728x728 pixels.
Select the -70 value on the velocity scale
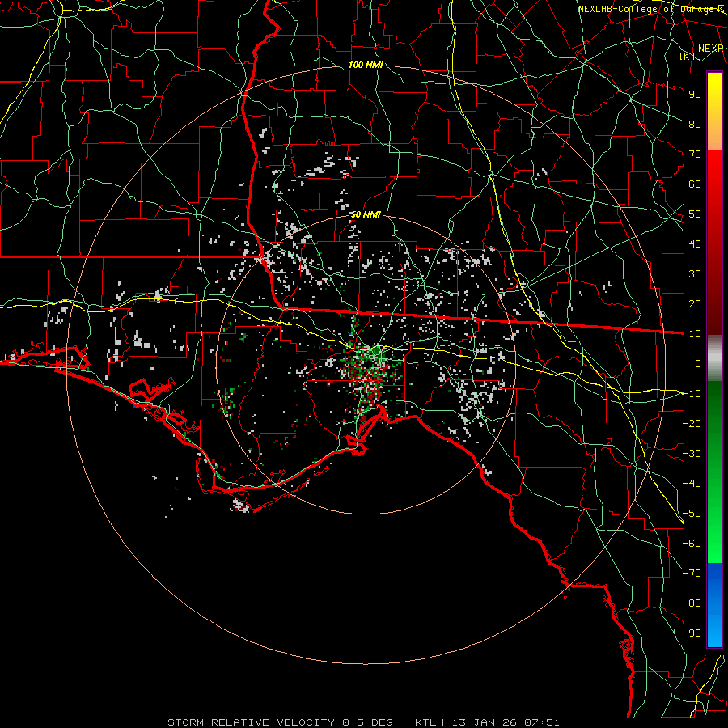pyautogui.click(x=692, y=574)
